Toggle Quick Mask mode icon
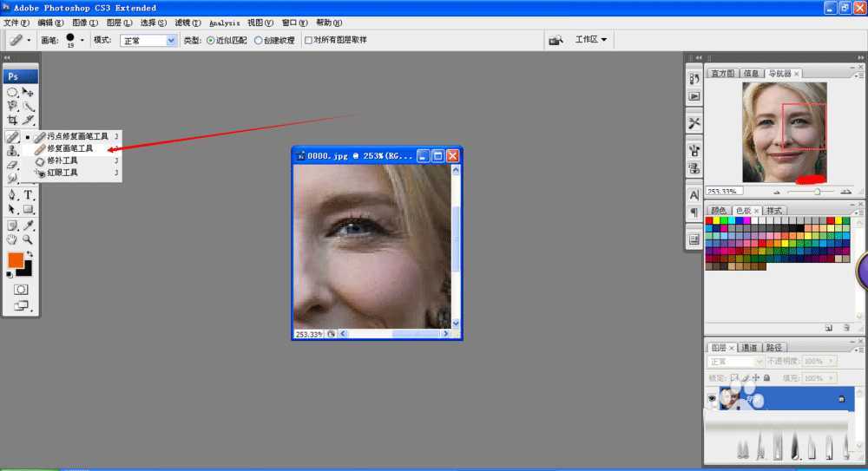This screenshot has width=868, height=471. coord(21,289)
